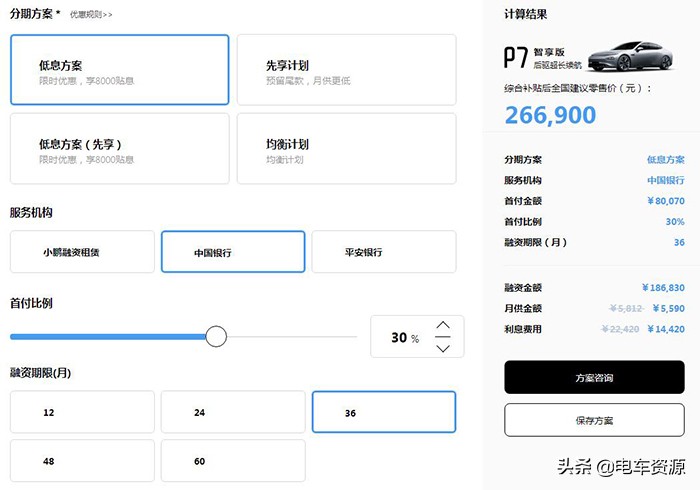Choose 平安银行 as service institution
Viewport: 700px width, 490px height.
point(384,252)
